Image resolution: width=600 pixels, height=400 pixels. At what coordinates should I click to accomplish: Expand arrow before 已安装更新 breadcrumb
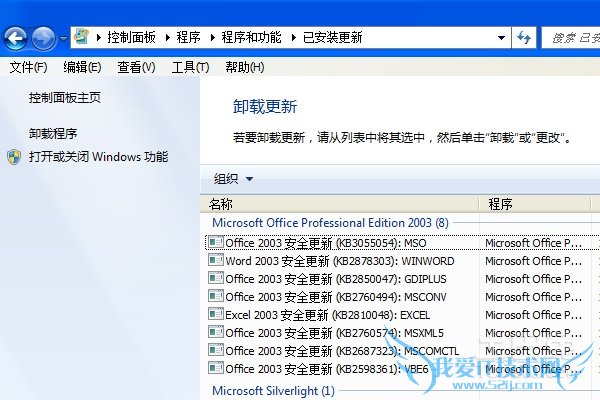(294, 38)
